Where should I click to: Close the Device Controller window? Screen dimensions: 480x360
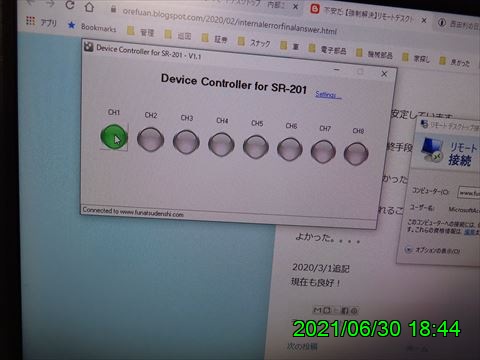[x=384, y=74]
